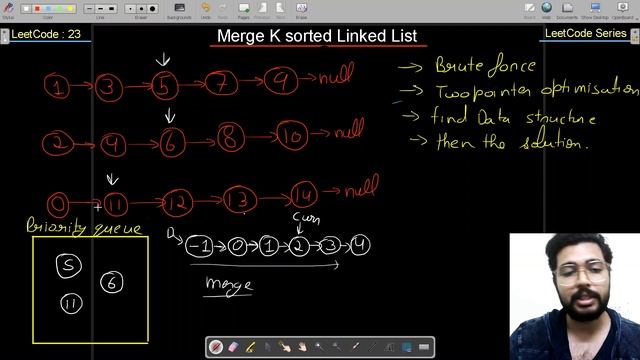The image size is (640, 360).
Task: Click the Show Desktop button
Action: 595,10
